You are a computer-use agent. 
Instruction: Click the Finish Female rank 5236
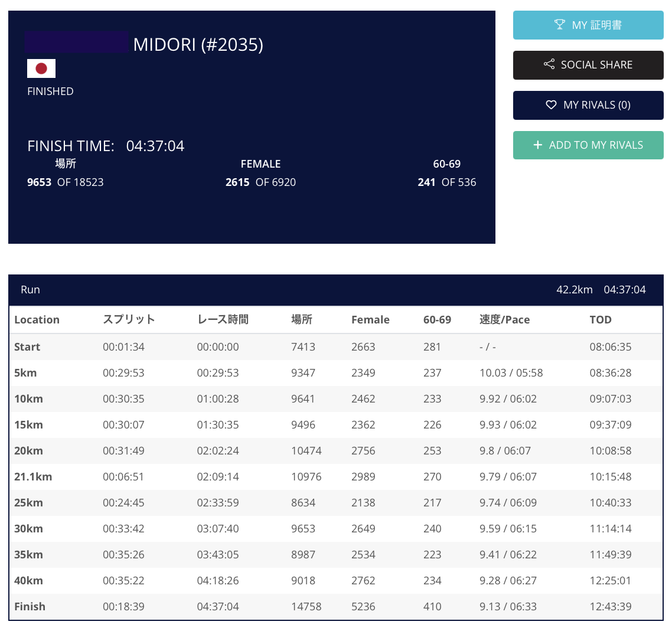(x=363, y=607)
